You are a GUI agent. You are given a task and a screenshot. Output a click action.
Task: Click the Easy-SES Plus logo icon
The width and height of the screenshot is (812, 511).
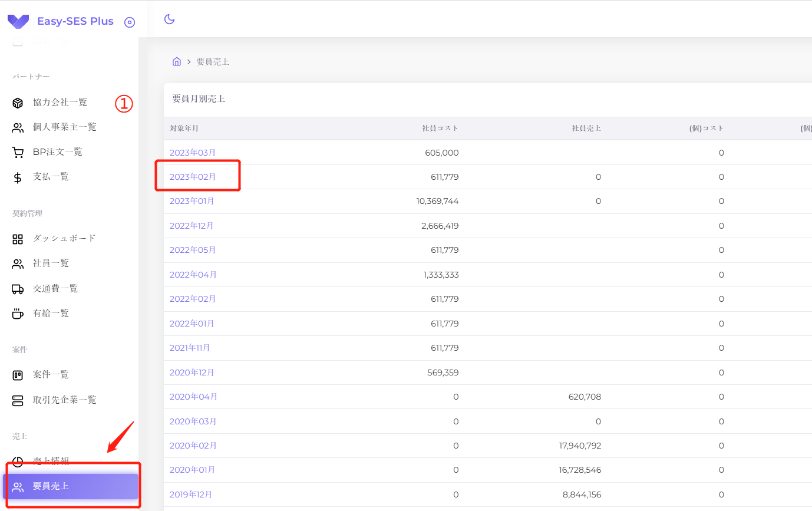point(18,22)
